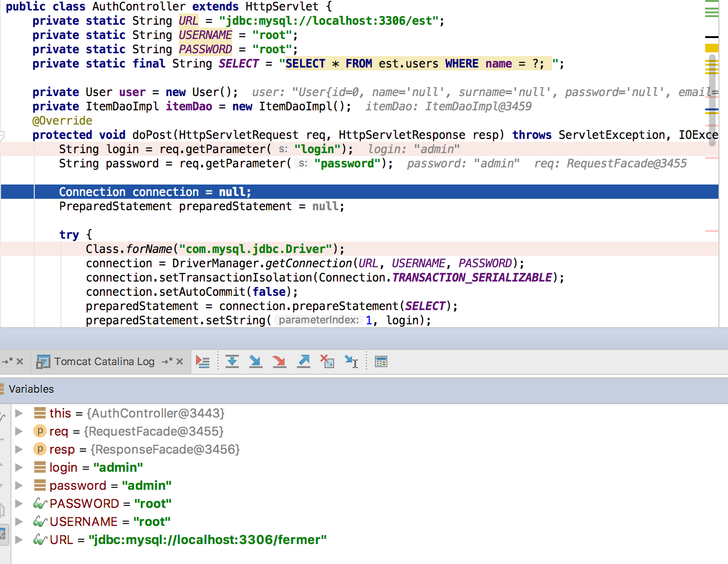Open Evaluate Expression calculator icon
This screenshot has height=564, width=728.
coord(381,362)
